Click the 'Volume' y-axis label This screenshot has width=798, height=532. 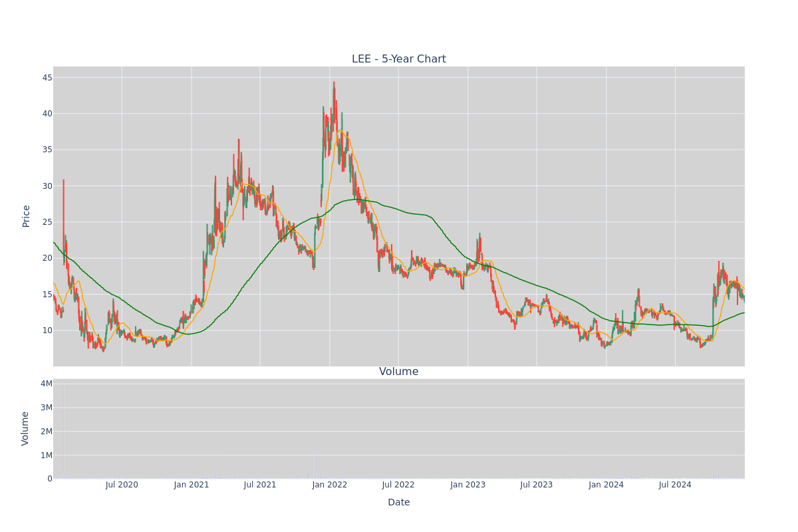26,428
